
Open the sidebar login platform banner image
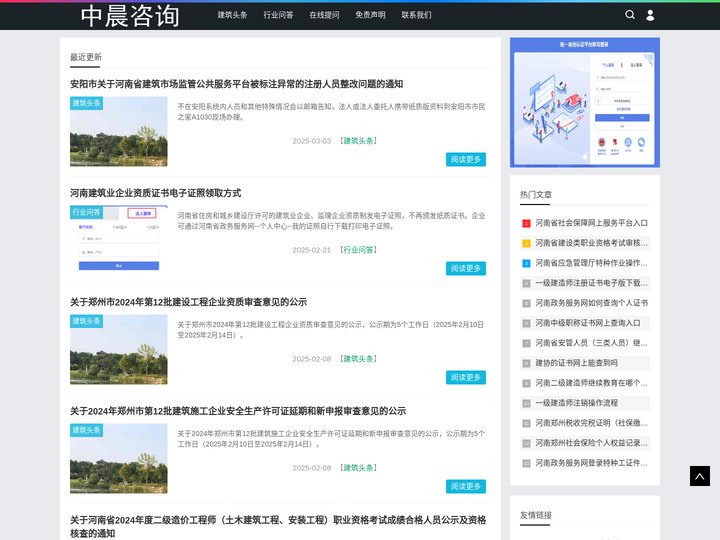tap(585, 102)
